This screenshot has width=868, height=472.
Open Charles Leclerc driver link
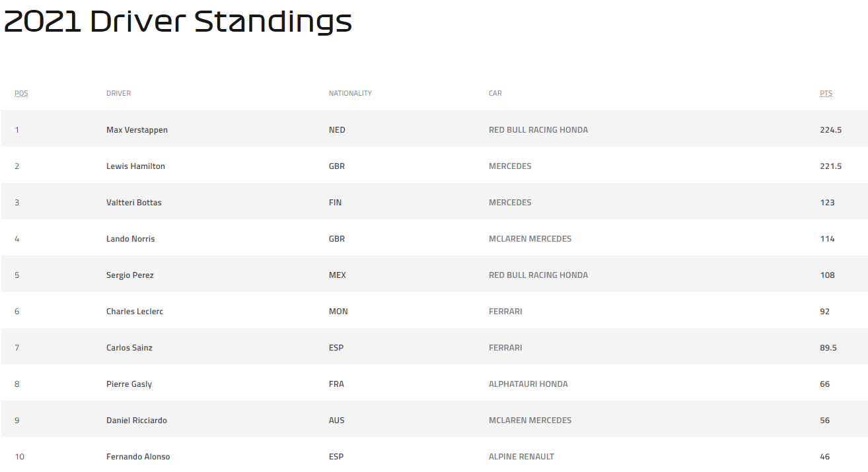[x=135, y=312]
